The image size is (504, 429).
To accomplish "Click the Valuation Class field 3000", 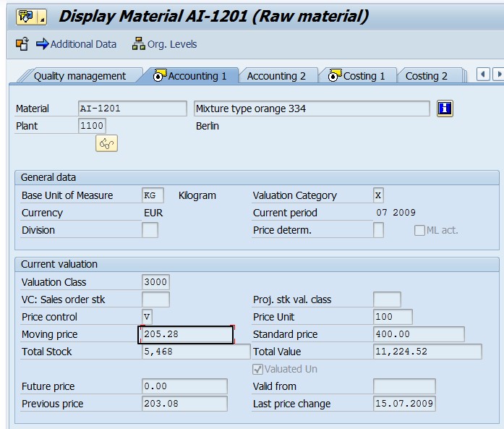I will (155, 282).
